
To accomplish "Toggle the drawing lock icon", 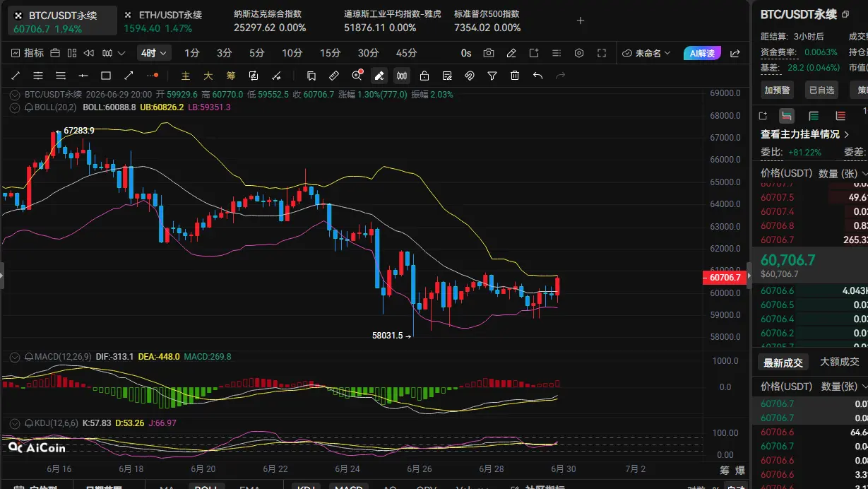I will 424,76.
